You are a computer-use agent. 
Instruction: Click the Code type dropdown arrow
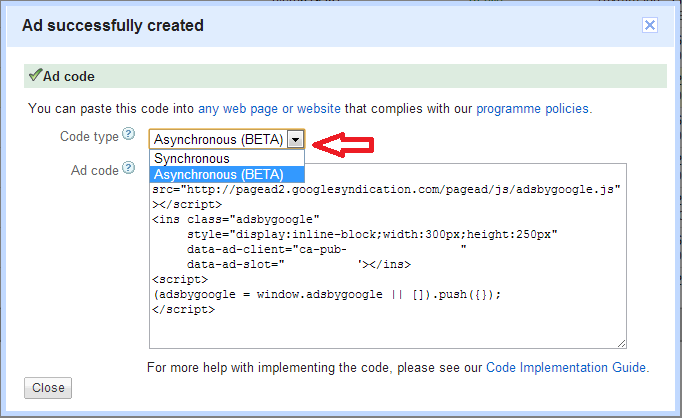click(295, 140)
